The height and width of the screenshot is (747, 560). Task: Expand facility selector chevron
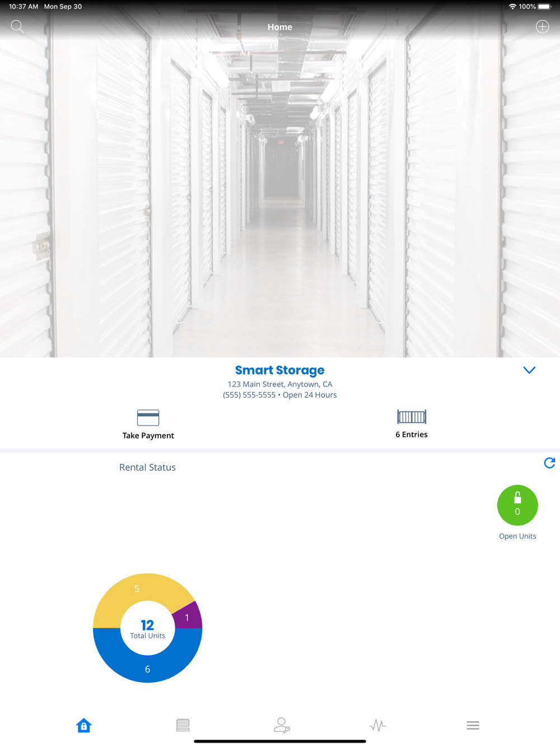coord(529,370)
